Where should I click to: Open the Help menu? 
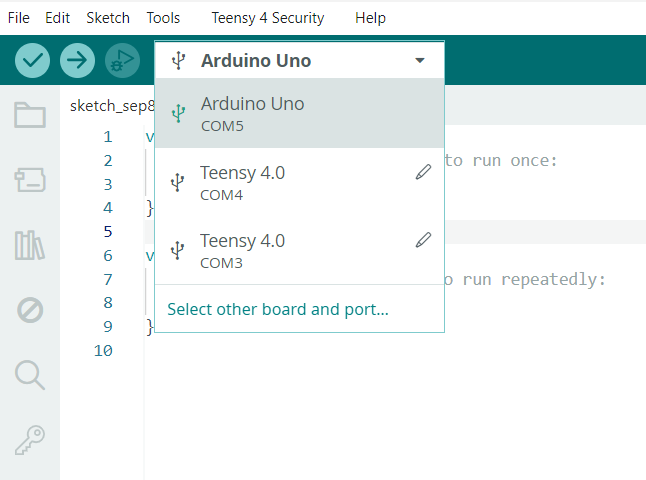(x=370, y=18)
